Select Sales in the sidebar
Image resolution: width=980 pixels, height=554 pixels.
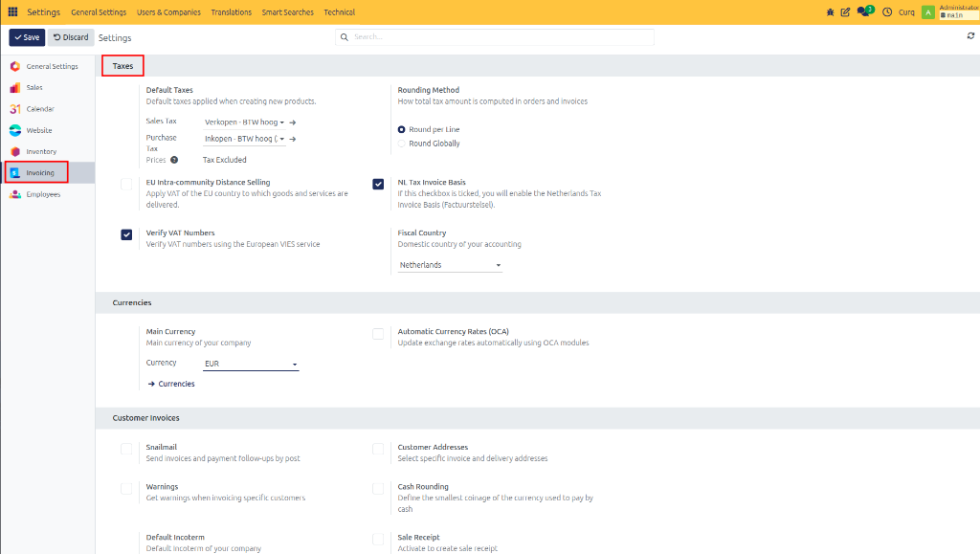[x=34, y=87]
